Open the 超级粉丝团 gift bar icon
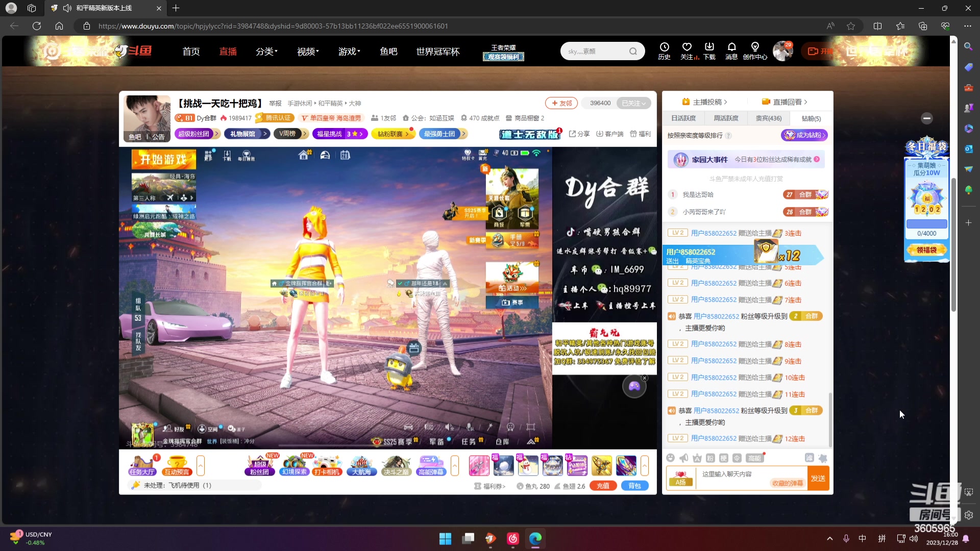Image resolution: width=980 pixels, height=551 pixels. point(259,465)
